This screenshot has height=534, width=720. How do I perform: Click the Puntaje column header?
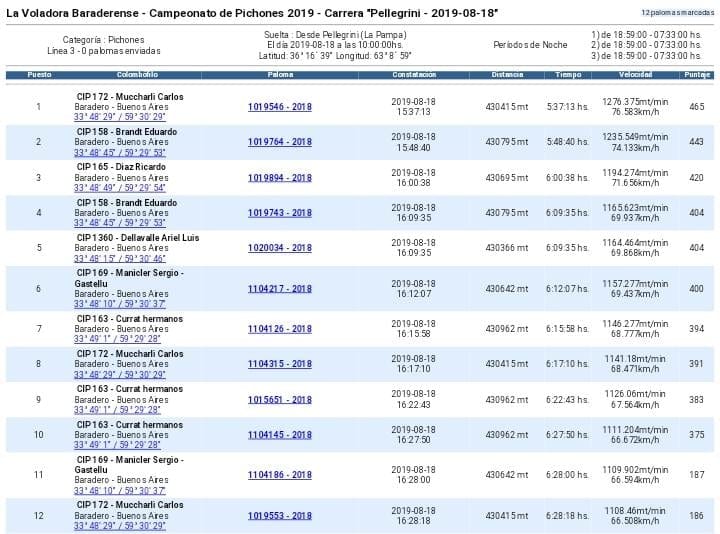tap(697, 75)
